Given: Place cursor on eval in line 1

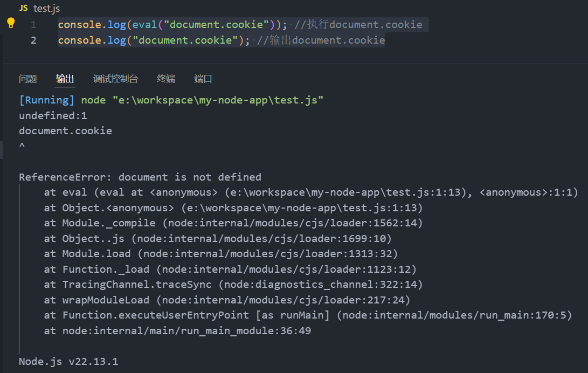Looking at the screenshot, I should click(145, 25).
